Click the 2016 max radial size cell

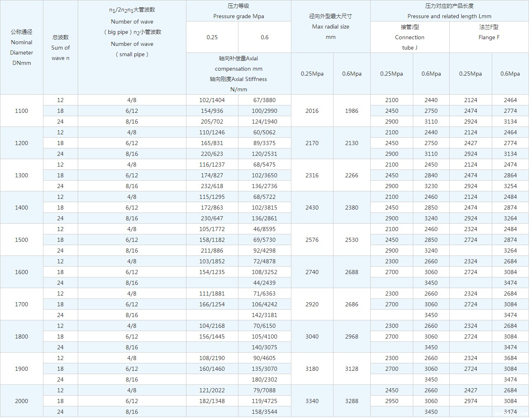click(312, 111)
